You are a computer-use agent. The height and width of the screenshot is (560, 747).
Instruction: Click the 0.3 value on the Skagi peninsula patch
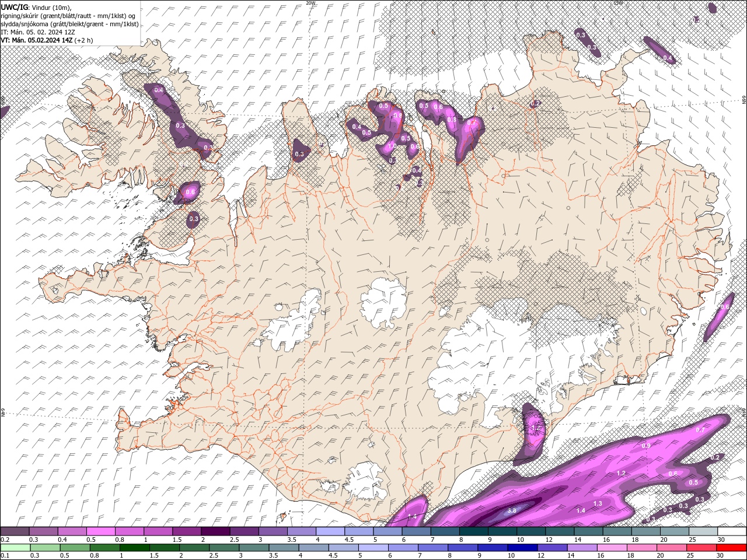[x=299, y=154]
